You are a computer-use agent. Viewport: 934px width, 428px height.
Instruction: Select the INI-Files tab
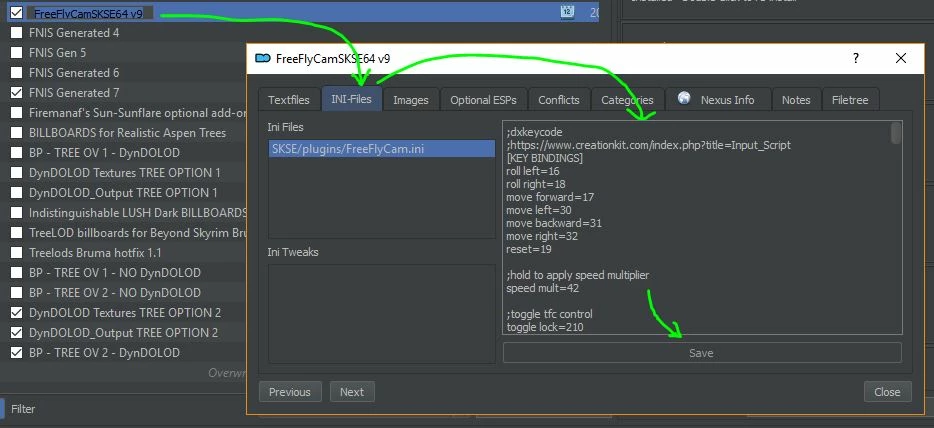[351, 99]
